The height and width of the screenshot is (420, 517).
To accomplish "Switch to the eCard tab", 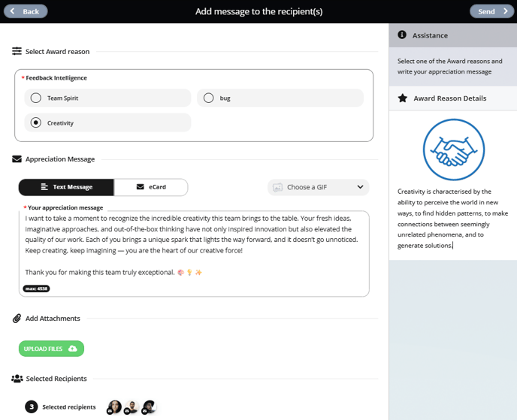I will click(151, 187).
